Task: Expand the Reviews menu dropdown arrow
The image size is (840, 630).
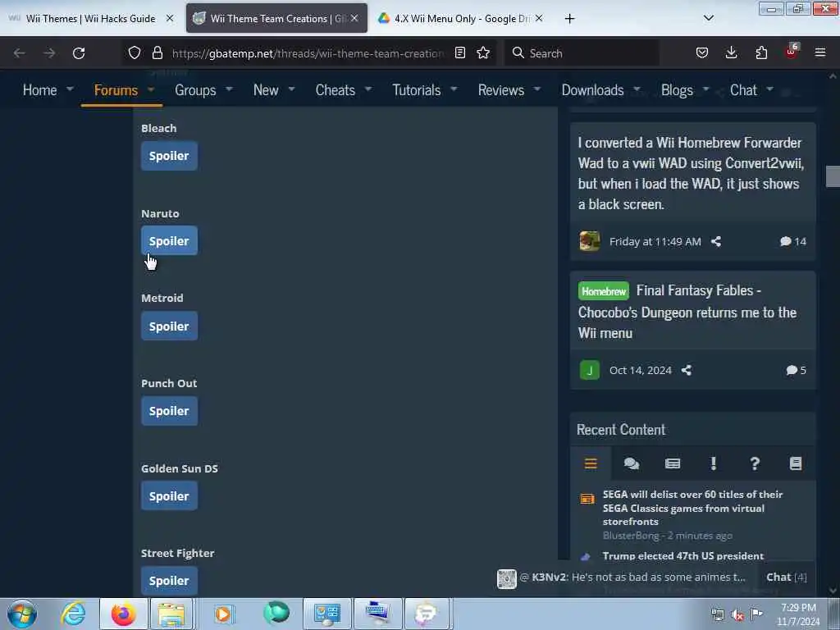Action: pyautogui.click(x=537, y=89)
